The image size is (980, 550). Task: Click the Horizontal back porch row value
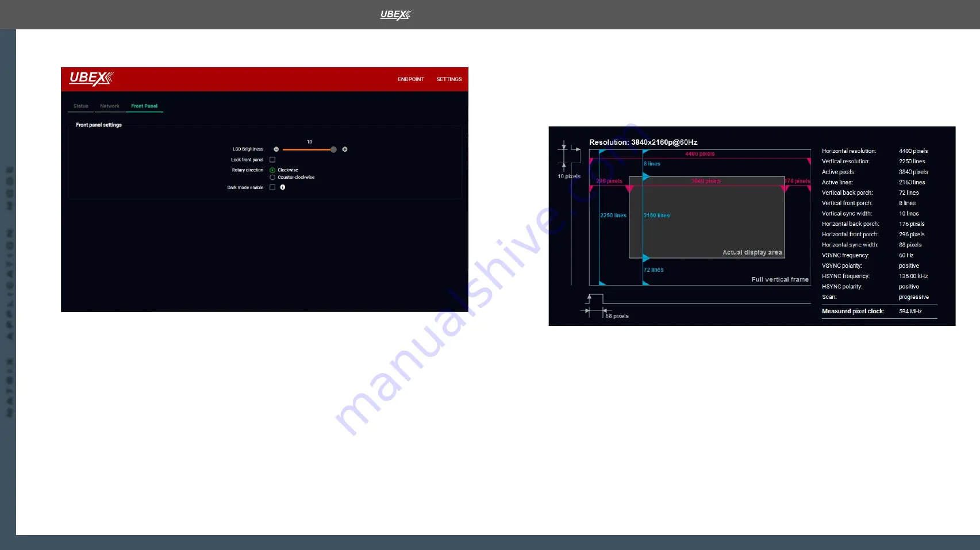[x=912, y=224]
